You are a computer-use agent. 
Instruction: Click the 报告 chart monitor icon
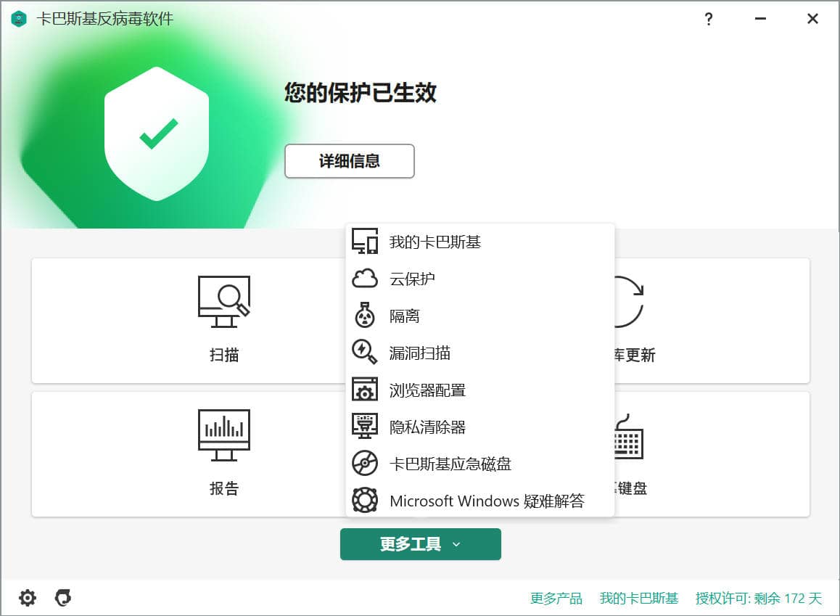click(x=224, y=435)
